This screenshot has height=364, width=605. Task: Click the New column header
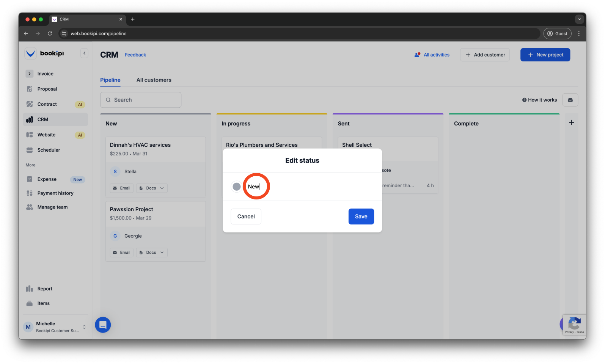(x=111, y=124)
